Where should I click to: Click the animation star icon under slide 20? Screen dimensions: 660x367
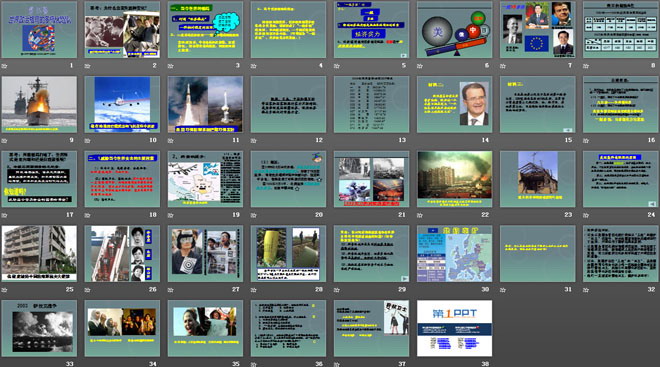point(253,215)
